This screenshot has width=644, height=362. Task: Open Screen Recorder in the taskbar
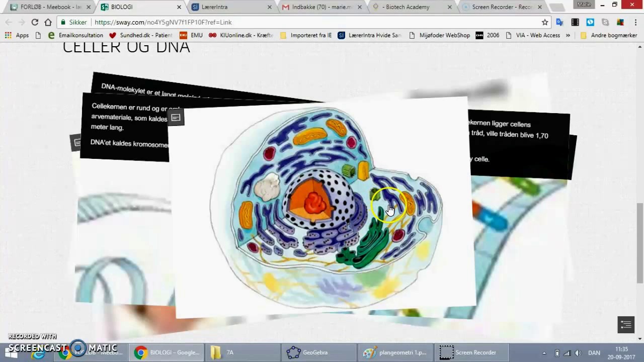point(471,352)
